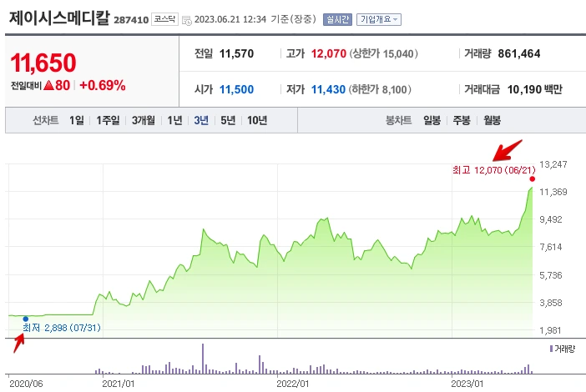586x392 pixels.
Task: Toggle the 실시간 real-time button
Action: [x=337, y=19]
